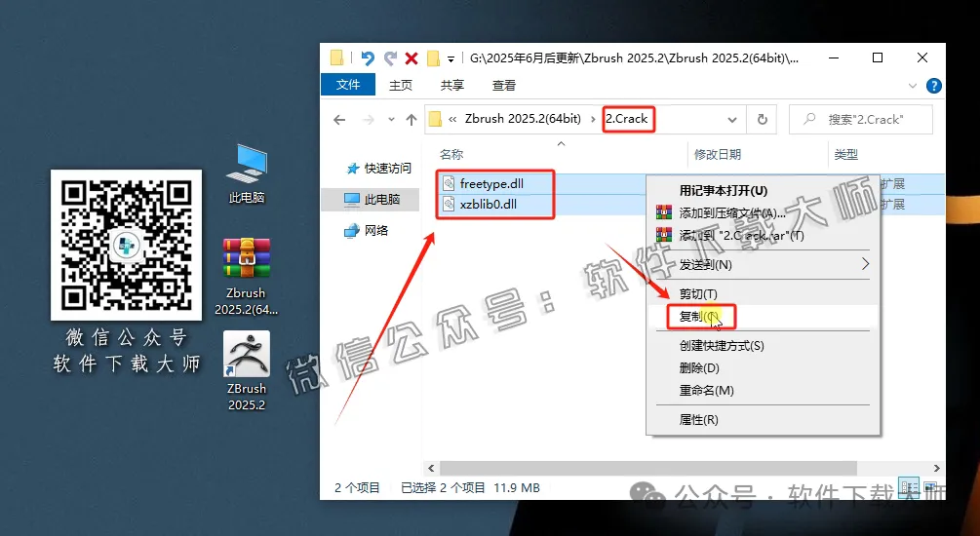The image size is (980, 536).
Task: Go back with the back arrow
Action: [x=339, y=119]
